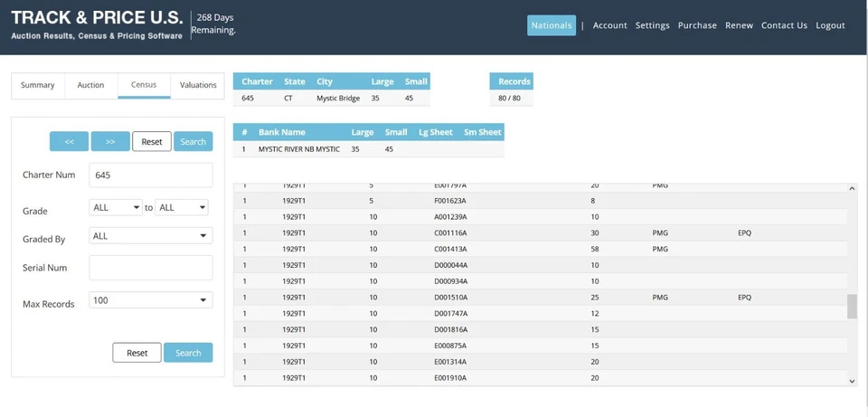The width and height of the screenshot is (868, 417).
Task: Click the top Reset button
Action: coord(152,142)
